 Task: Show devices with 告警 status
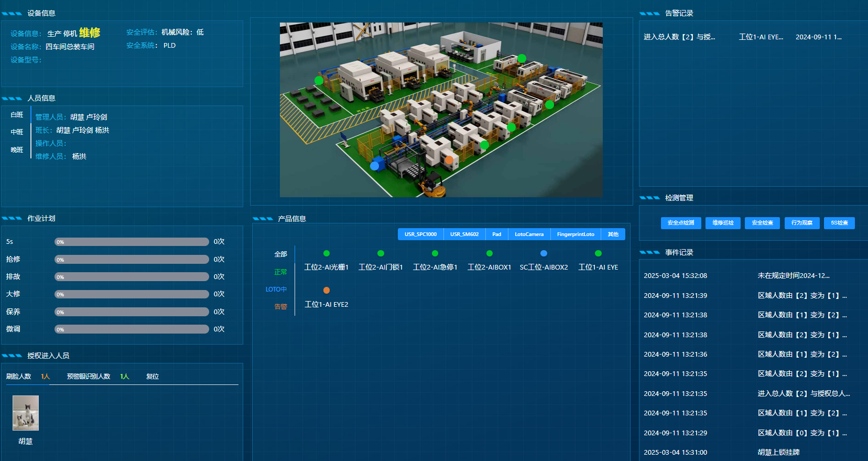(280, 306)
